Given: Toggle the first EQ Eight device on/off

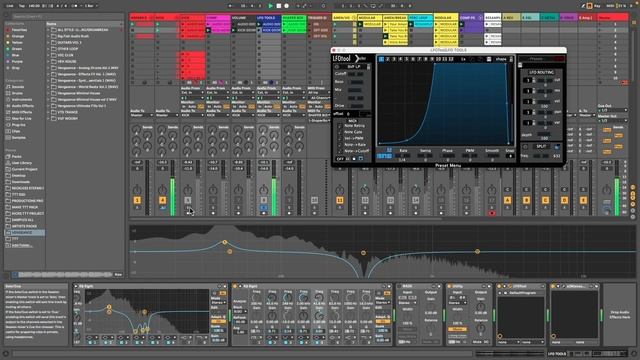Looking at the screenshot, I should (x=76, y=287).
